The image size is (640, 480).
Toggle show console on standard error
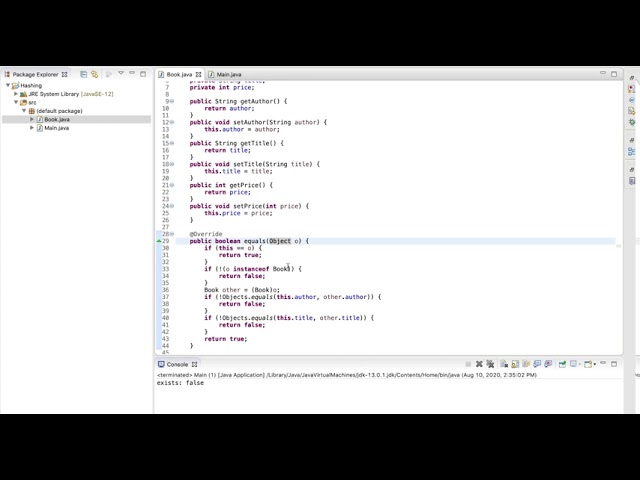(548, 364)
